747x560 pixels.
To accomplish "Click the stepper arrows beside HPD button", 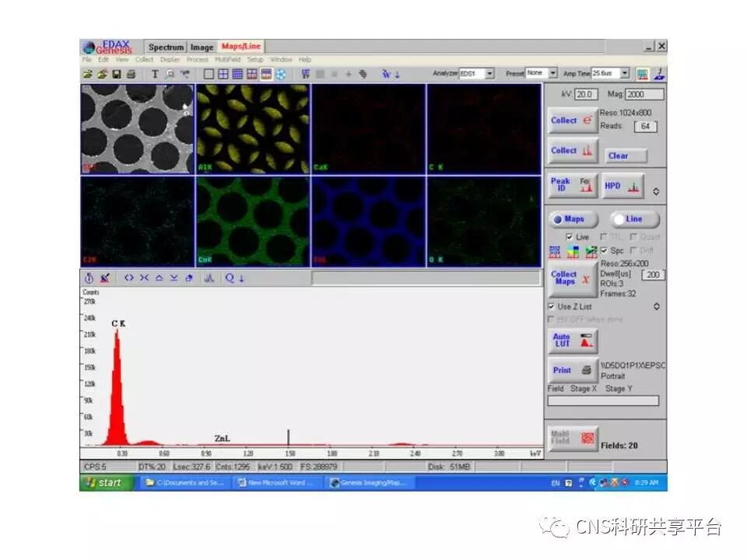I will click(656, 191).
